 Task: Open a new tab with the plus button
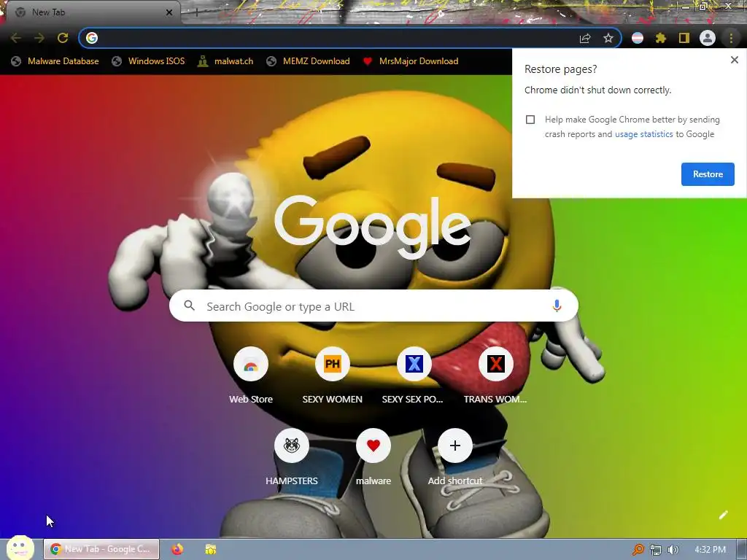(x=196, y=12)
